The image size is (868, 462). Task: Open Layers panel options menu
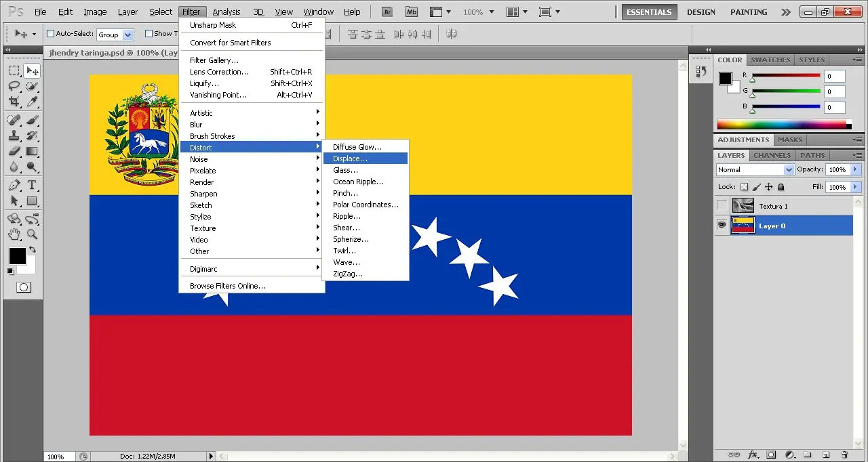click(857, 155)
